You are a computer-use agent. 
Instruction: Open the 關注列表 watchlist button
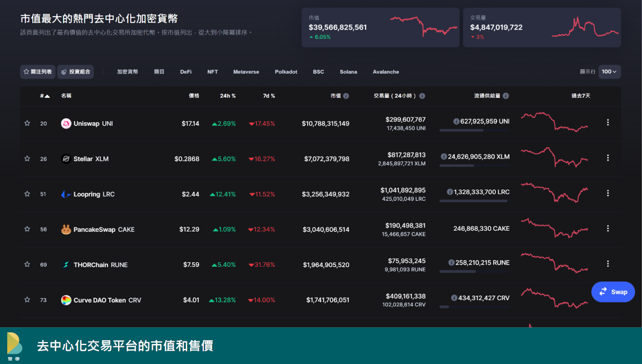point(38,72)
